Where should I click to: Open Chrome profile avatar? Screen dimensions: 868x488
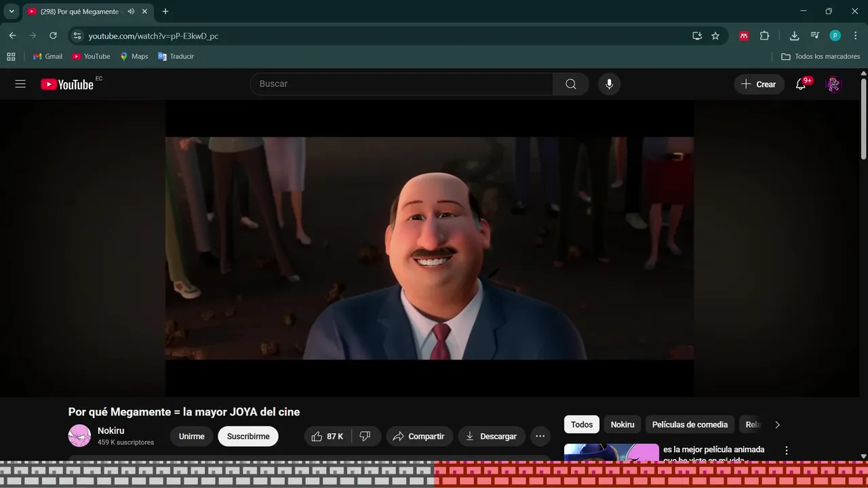(x=835, y=36)
